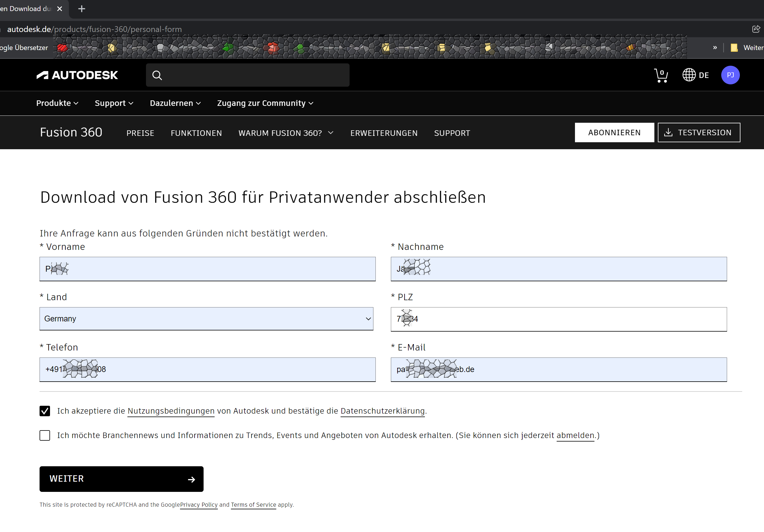This screenshot has width=764, height=532.
Task: Click the Testversion button
Action: pyautogui.click(x=699, y=132)
